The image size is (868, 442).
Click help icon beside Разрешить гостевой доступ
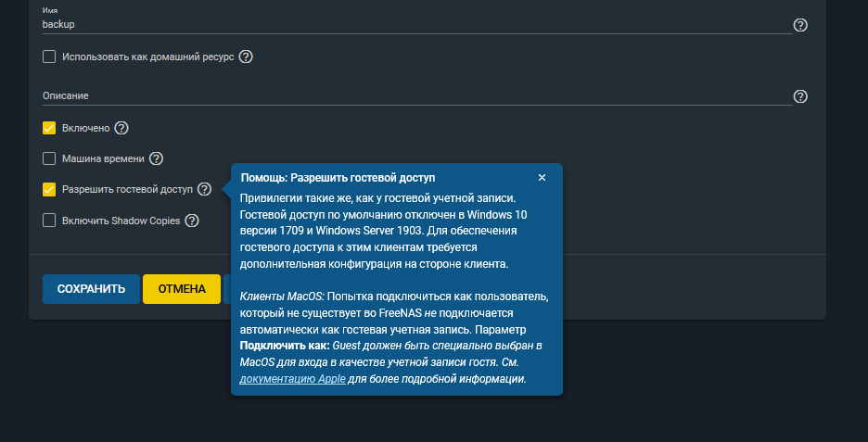(x=204, y=189)
